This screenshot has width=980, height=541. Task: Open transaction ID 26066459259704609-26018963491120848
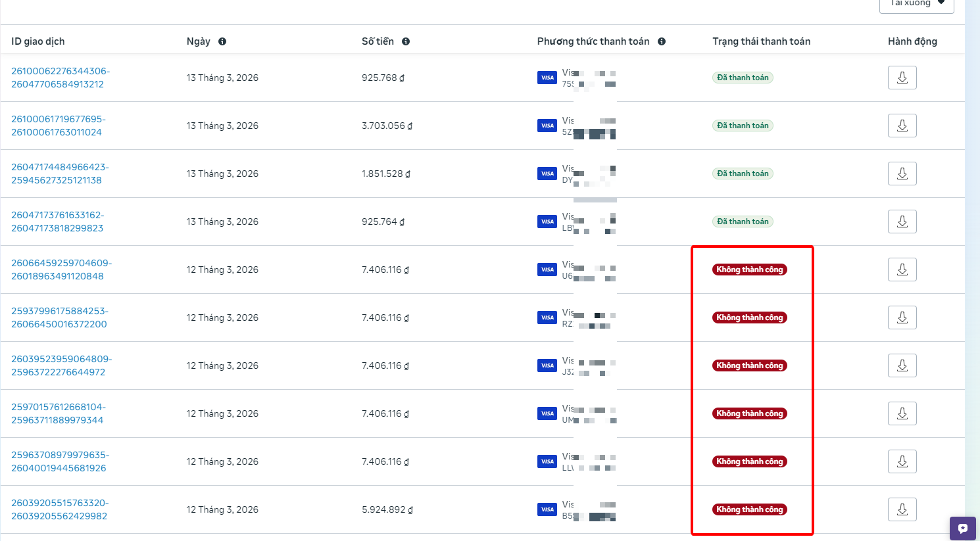[61, 270]
